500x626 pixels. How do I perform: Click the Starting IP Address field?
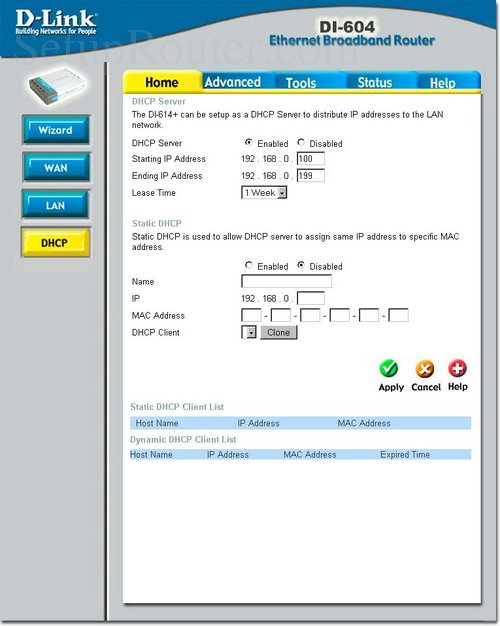click(311, 159)
